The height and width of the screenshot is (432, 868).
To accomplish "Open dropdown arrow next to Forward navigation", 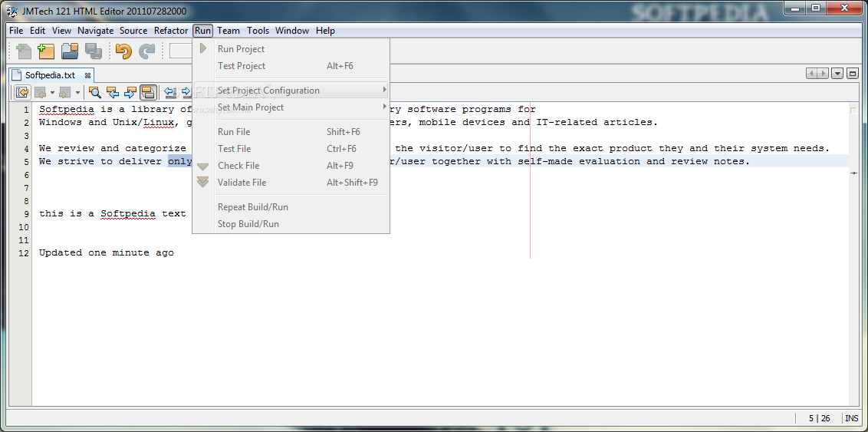I will coord(77,93).
